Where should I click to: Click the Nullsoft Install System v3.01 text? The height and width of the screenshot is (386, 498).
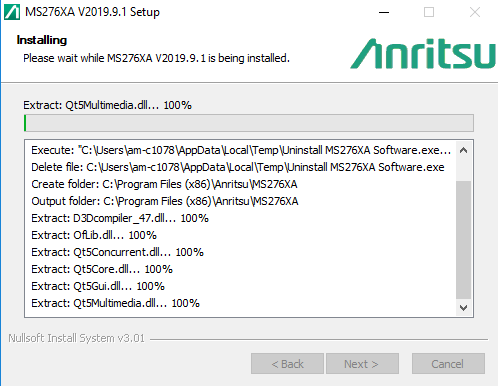coord(76,338)
